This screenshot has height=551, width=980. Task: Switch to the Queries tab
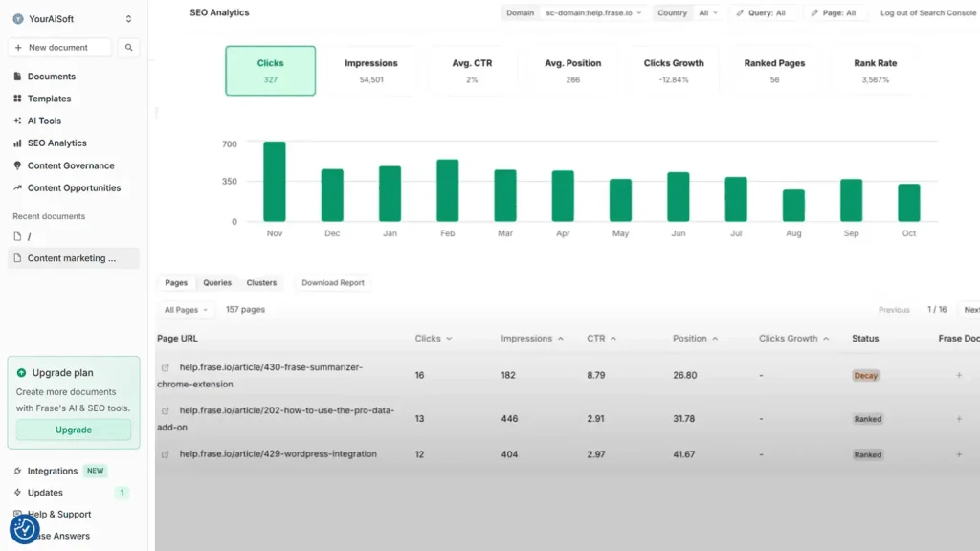[x=217, y=283]
